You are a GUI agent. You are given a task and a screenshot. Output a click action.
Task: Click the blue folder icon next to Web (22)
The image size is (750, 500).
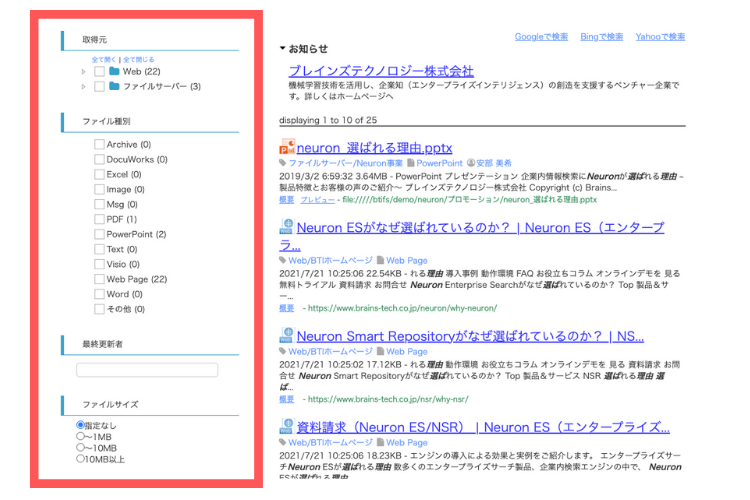point(114,71)
